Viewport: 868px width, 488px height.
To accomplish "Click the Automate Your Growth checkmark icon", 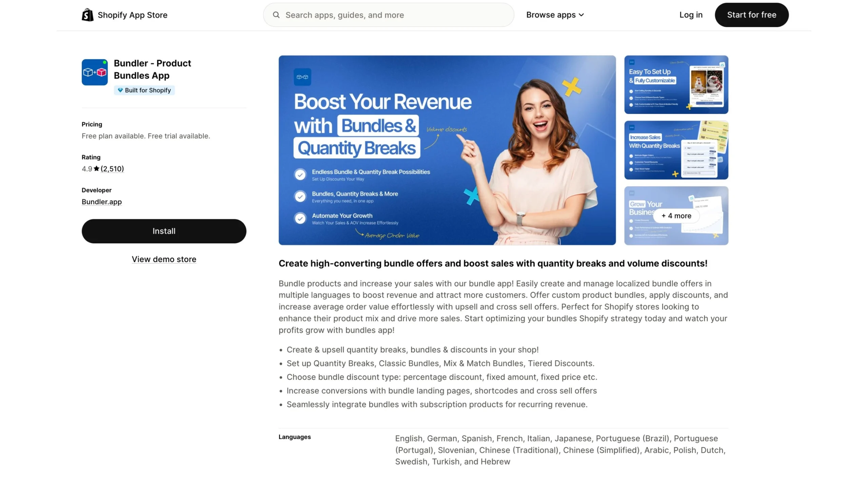I will click(x=300, y=219).
